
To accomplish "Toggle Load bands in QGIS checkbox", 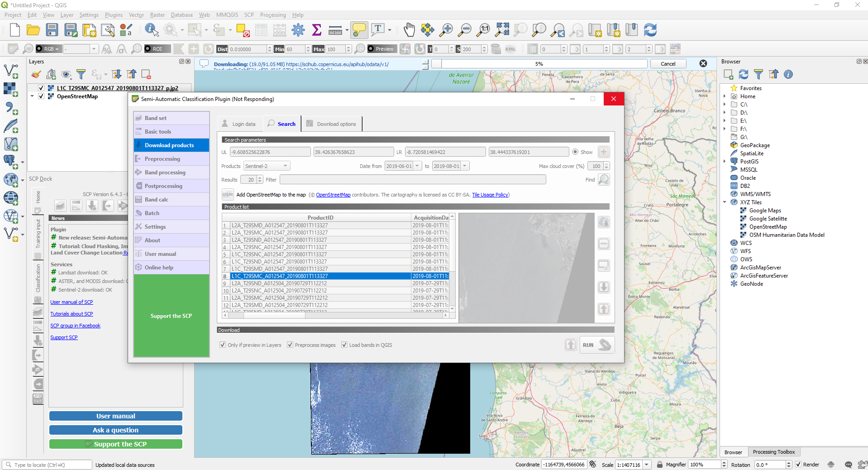I will coord(344,345).
